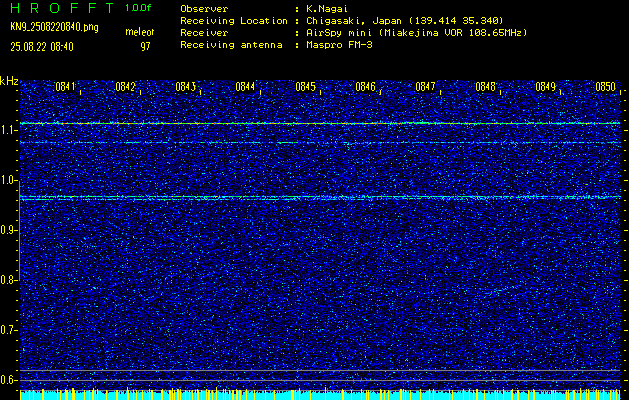Image resolution: width=629 pixels, height=400 pixels.
Task: Click the meteor count value 97
Action: coord(145,47)
